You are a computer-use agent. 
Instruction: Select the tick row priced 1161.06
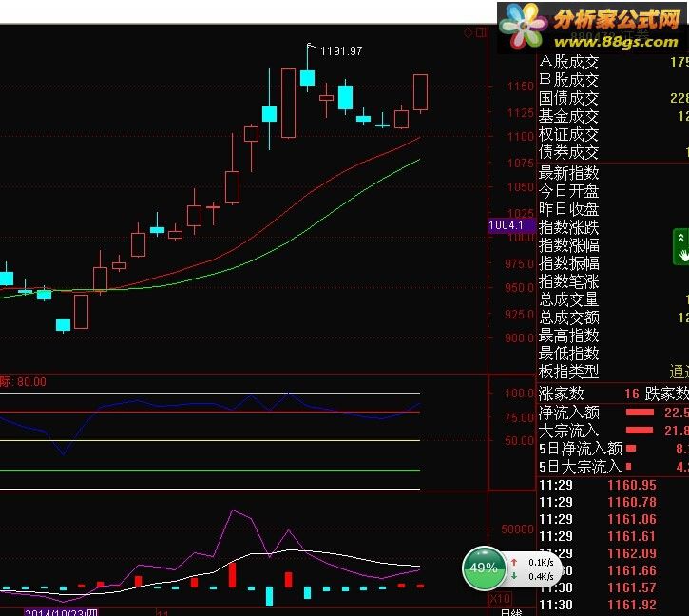tap(613, 519)
